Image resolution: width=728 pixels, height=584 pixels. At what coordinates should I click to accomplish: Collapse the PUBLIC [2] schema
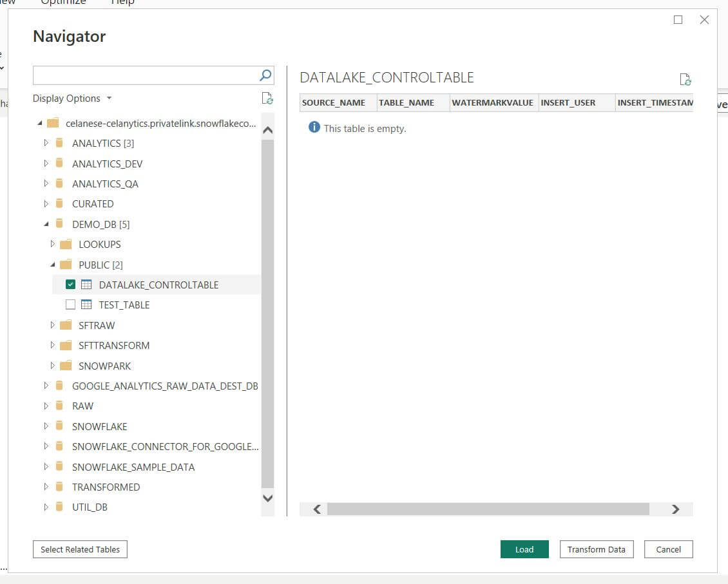[x=53, y=265]
